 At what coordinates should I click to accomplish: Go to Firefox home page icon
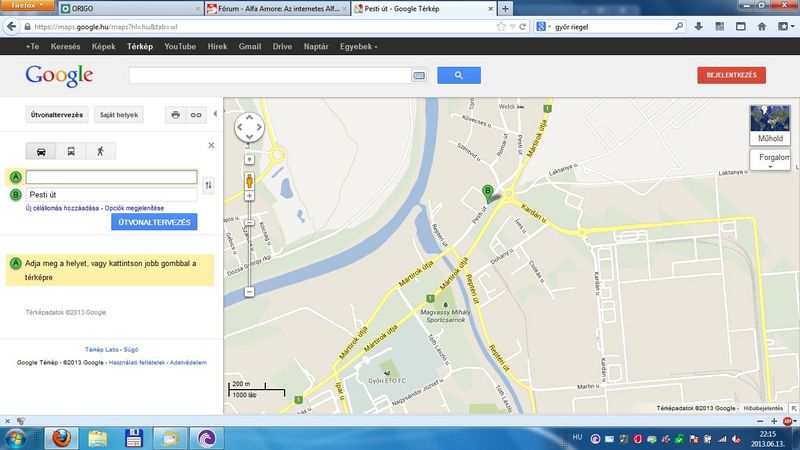tap(762, 27)
